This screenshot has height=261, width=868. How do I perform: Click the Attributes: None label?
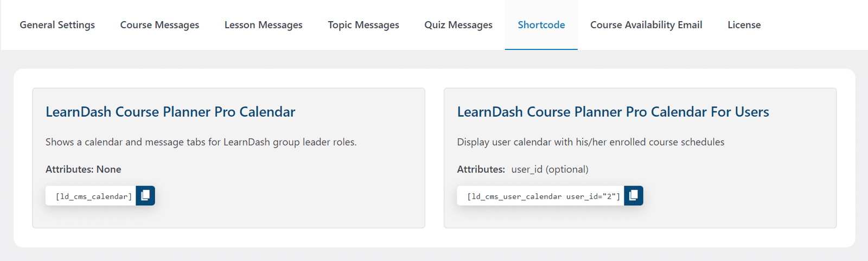coord(84,169)
